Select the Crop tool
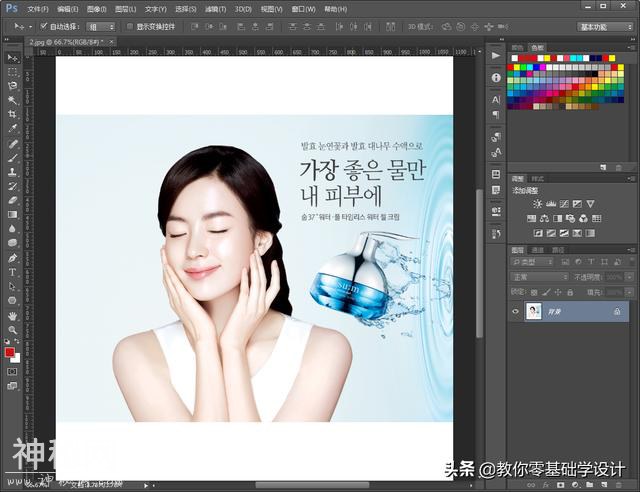The height and width of the screenshot is (492, 640). (x=13, y=114)
